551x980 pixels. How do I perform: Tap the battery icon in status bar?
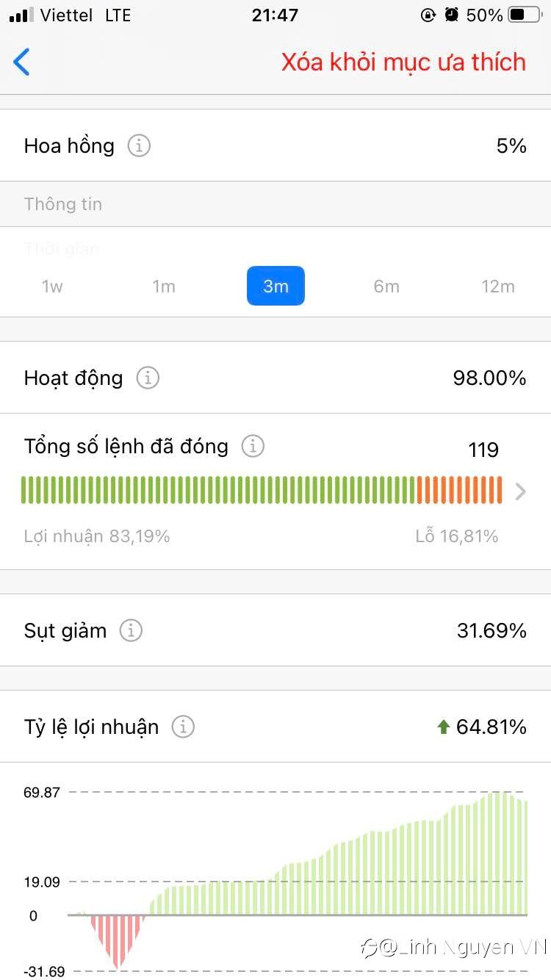click(524, 15)
